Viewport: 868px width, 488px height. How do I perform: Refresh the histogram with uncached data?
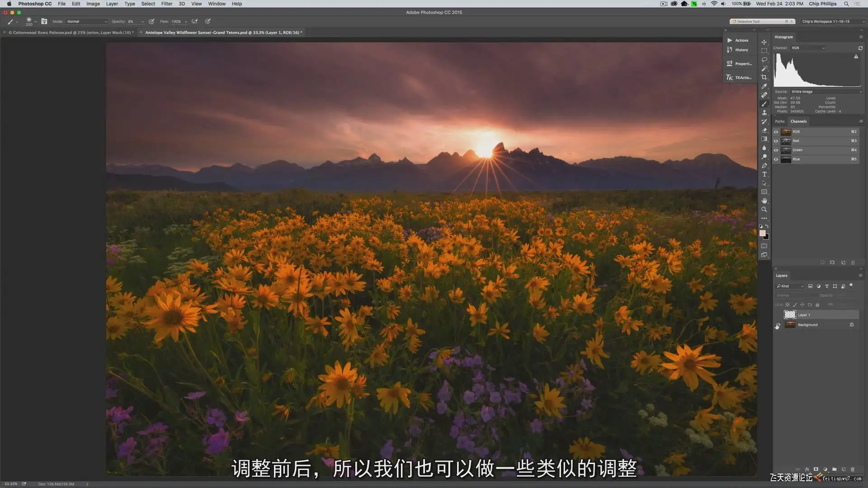[860, 48]
